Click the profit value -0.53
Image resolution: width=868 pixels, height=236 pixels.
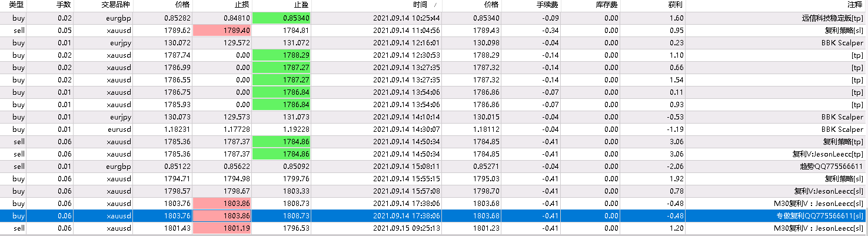pyautogui.click(x=674, y=117)
